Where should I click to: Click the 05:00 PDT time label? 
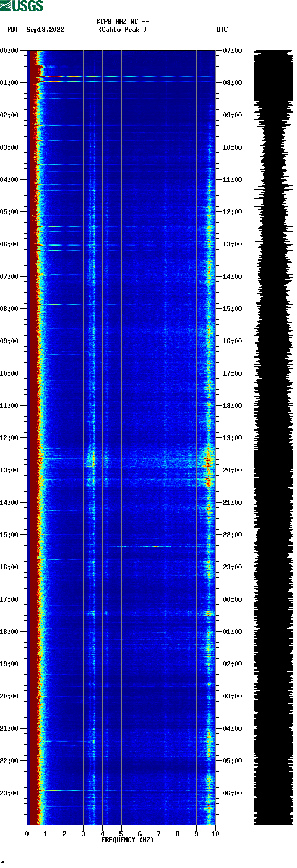[9, 212]
